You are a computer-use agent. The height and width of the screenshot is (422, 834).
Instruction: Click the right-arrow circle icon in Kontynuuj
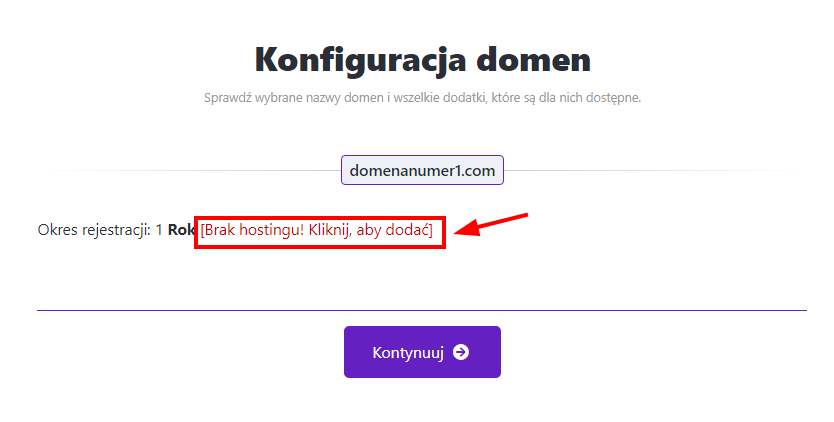click(x=461, y=352)
